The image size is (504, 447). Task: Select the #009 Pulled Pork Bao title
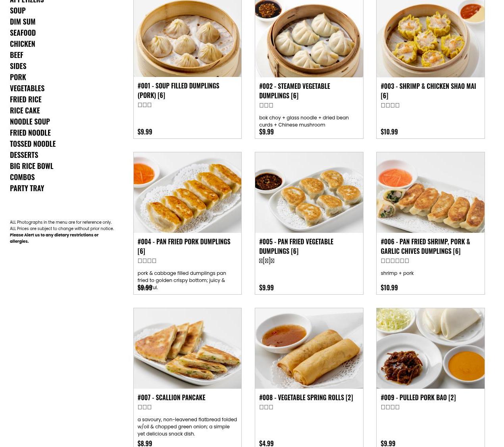click(x=418, y=397)
